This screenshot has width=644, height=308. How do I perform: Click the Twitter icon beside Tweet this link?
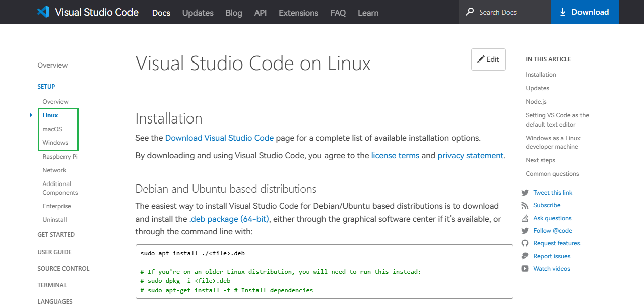[525, 193]
